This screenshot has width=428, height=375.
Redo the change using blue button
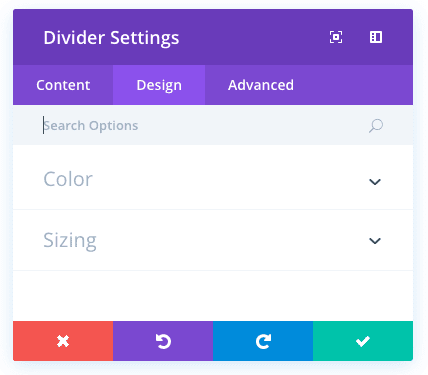pyautogui.click(x=263, y=341)
